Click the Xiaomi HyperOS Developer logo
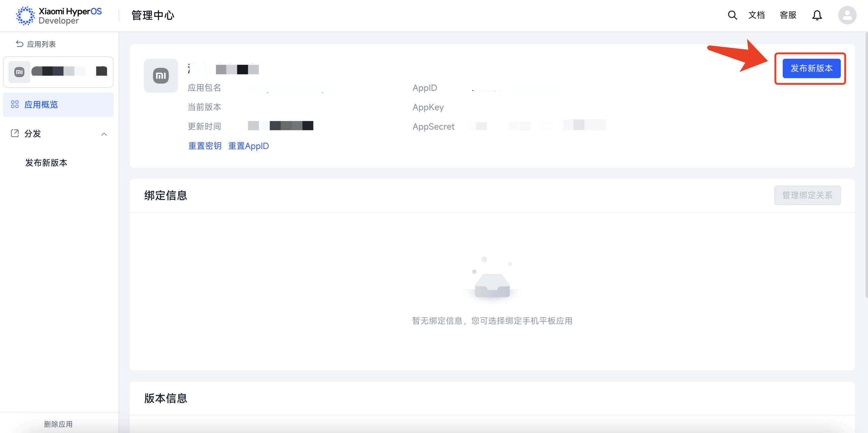This screenshot has width=868, height=433. [x=59, y=15]
